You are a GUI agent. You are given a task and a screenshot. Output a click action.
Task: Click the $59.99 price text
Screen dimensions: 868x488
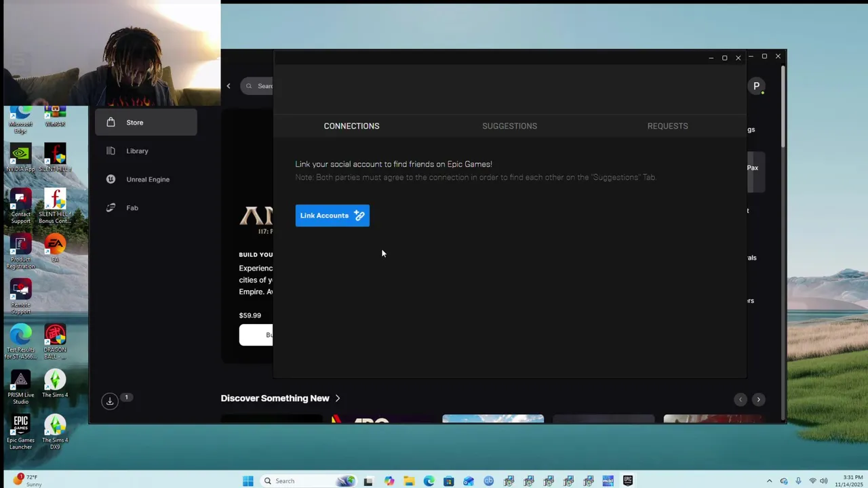coord(250,315)
